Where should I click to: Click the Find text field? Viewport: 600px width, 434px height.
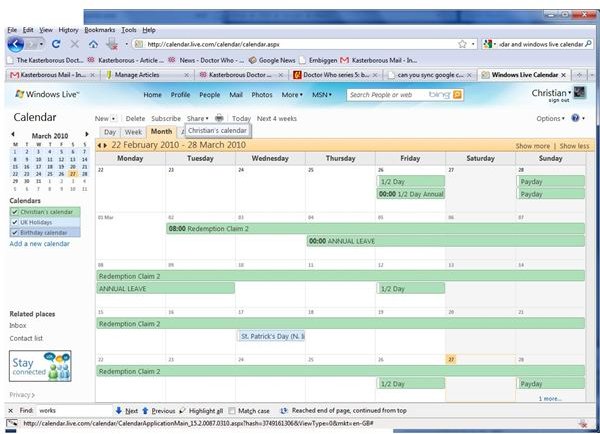coord(73,411)
